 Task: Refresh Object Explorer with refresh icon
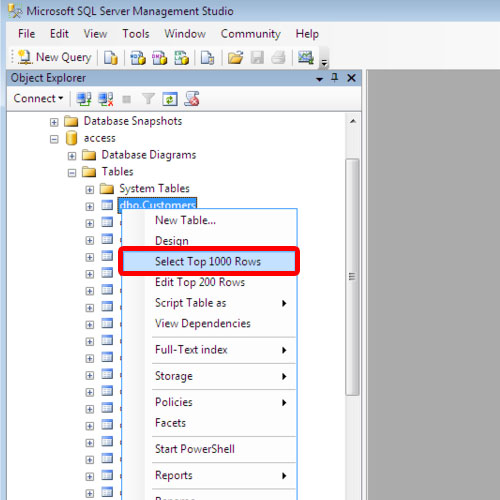(170, 99)
